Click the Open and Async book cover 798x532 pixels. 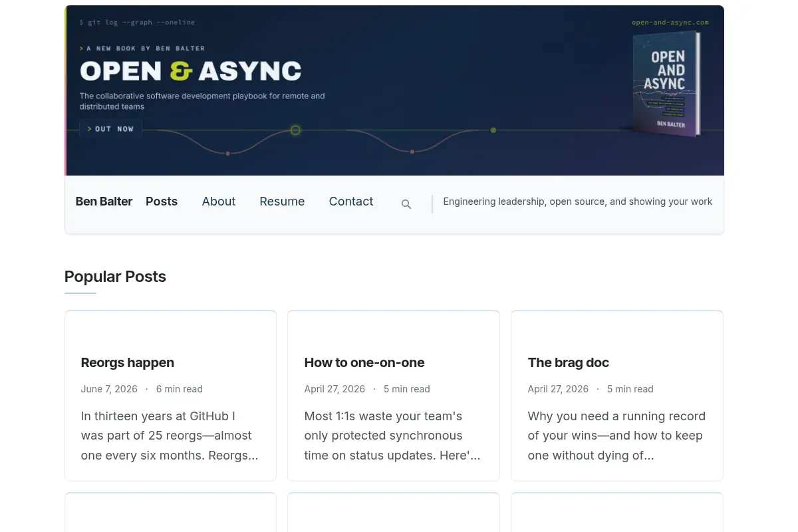click(666, 83)
